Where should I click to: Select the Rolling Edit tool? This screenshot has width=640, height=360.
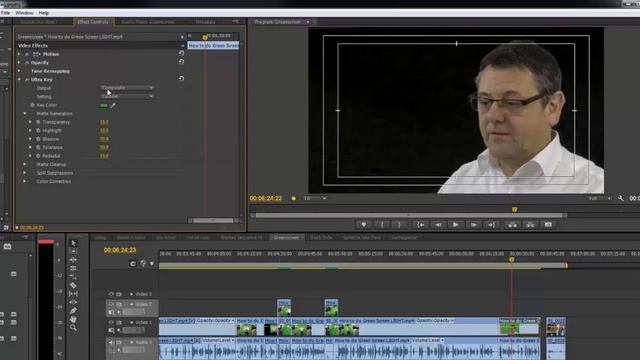(x=73, y=268)
